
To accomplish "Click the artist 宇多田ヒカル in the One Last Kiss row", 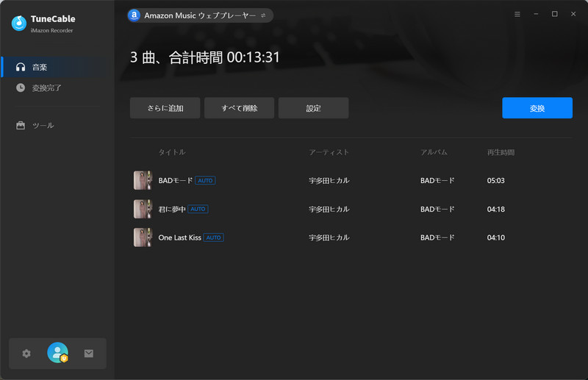I will (329, 237).
